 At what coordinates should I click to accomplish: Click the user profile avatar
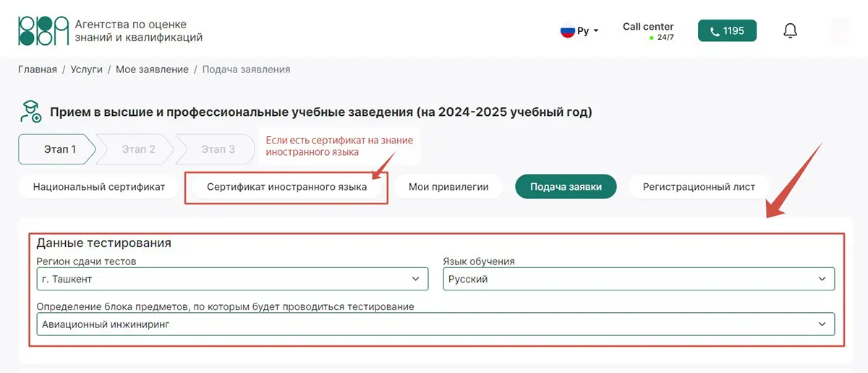(x=840, y=31)
